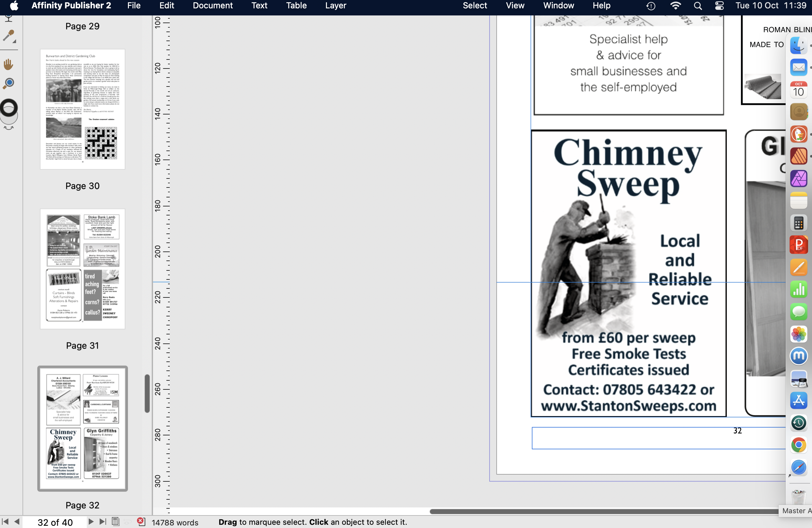Select Page 32 thumbnail in Pages panel
The image size is (812, 528).
(83, 428)
